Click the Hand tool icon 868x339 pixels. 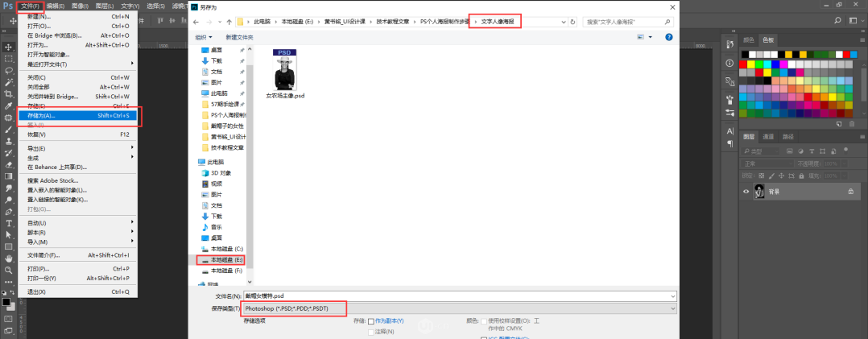pyautogui.click(x=8, y=258)
